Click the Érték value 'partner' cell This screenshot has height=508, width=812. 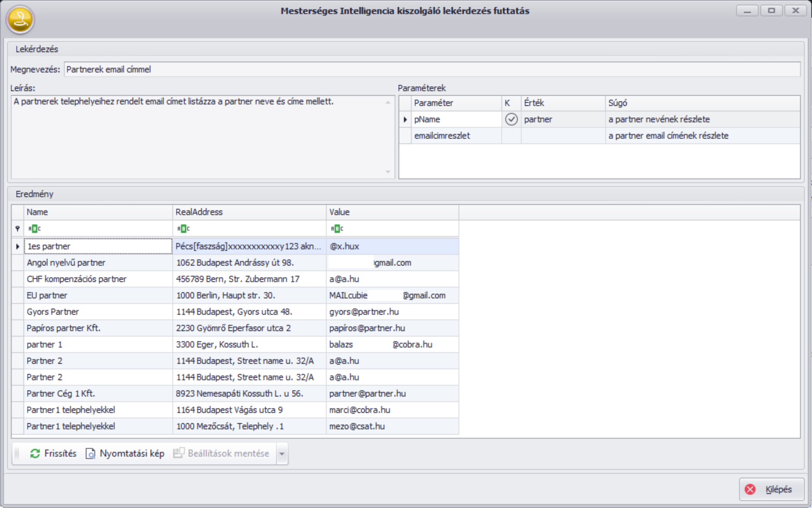click(x=564, y=119)
